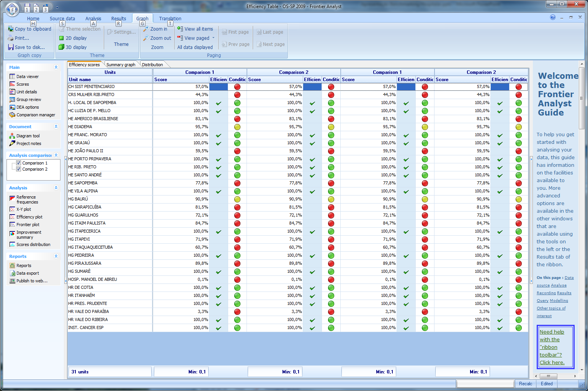Uncheck Comparison 1 checkbox
This screenshot has width=588, height=391.
point(18,163)
